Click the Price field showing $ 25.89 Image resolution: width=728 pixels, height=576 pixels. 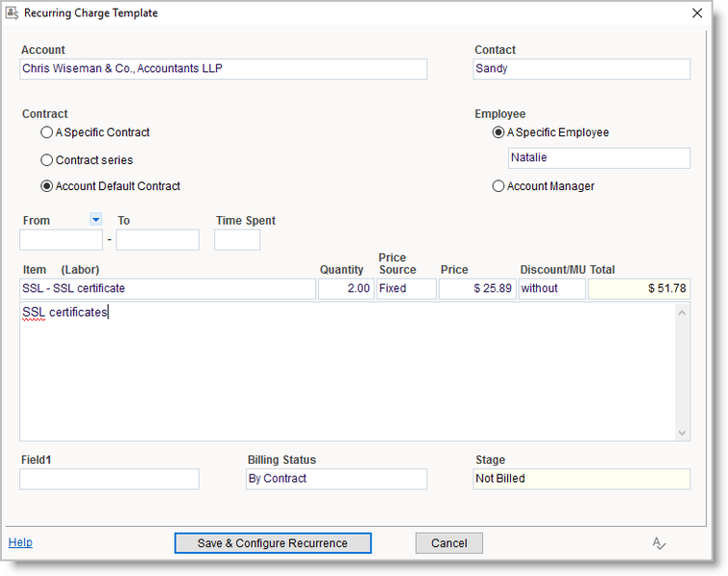476,288
